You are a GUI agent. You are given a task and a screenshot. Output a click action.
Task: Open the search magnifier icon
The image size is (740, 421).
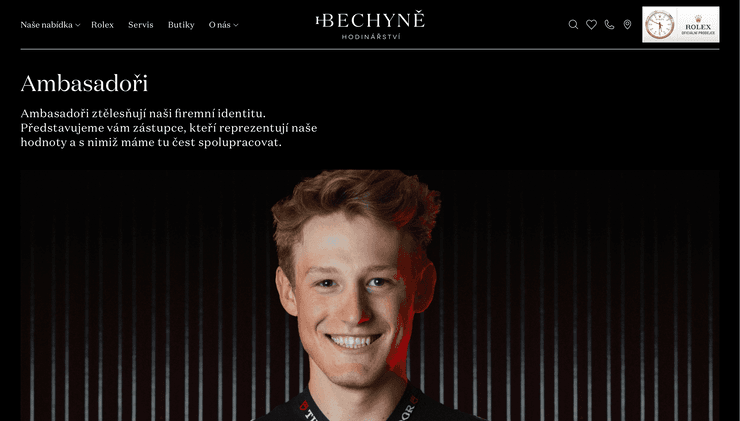tap(573, 25)
